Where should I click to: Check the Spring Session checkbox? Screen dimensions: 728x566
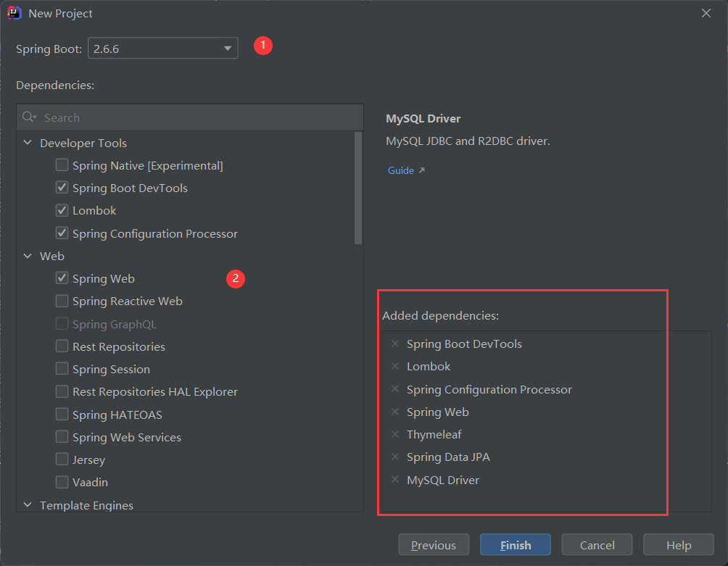pos(62,369)
